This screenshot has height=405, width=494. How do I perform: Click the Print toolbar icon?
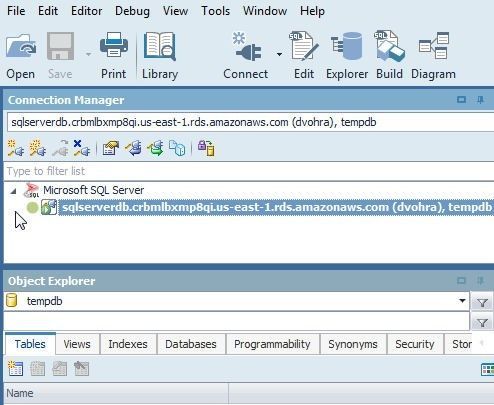coord(114,45)
